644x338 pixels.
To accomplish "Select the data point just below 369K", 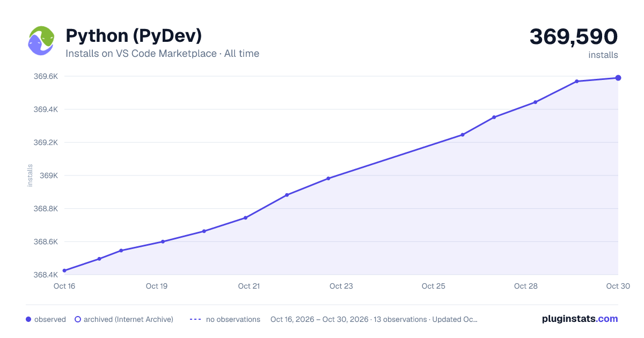I will point(328,178).
